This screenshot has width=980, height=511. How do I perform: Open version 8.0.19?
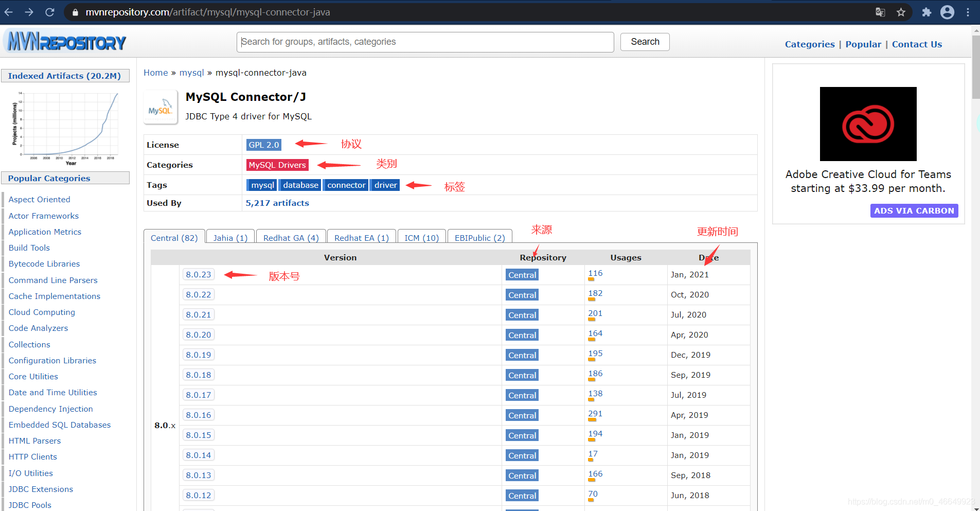[x=199, y=355]
